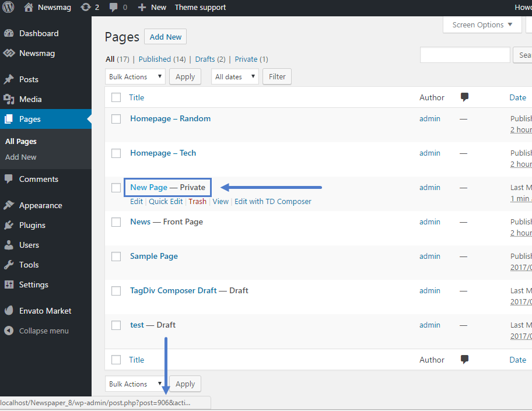
Task: Select the All Pages submenu item
Action: coord(20,142)
